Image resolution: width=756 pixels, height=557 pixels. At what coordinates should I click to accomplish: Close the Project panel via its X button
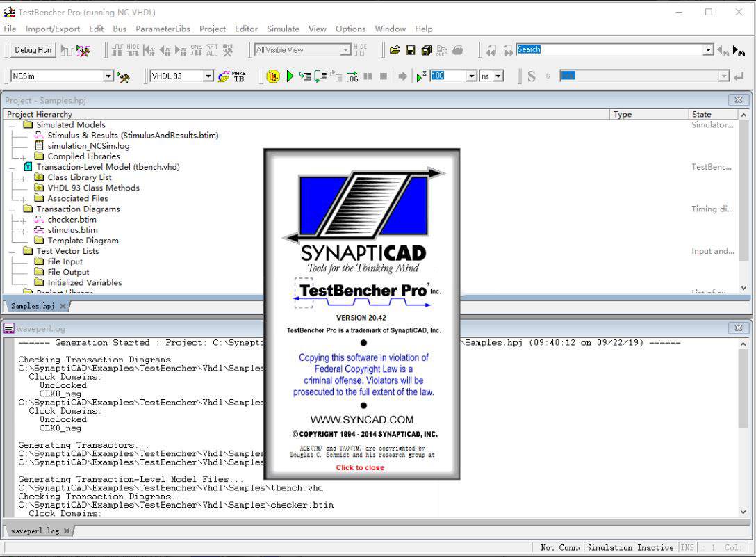[x=738, y=100]
